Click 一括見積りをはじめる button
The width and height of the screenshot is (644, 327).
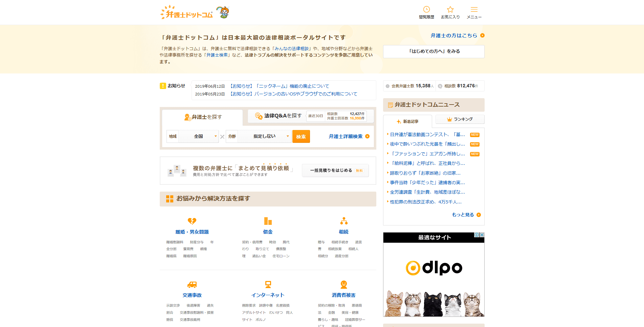[x=335, y=171]
